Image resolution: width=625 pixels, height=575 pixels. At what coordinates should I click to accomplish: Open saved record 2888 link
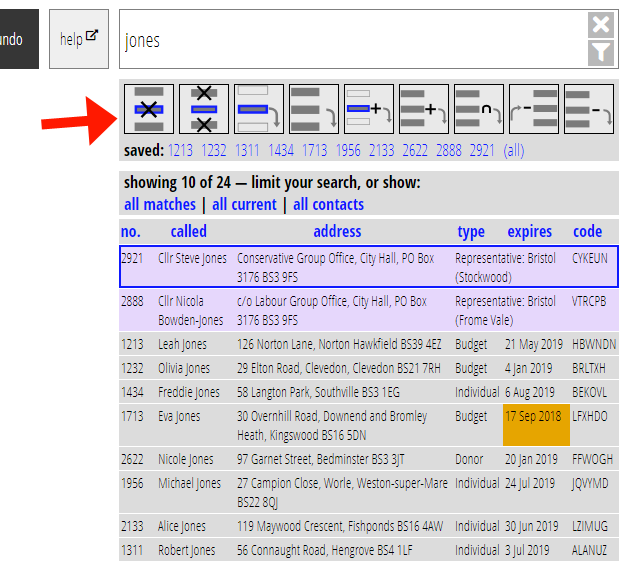(449, 151)
